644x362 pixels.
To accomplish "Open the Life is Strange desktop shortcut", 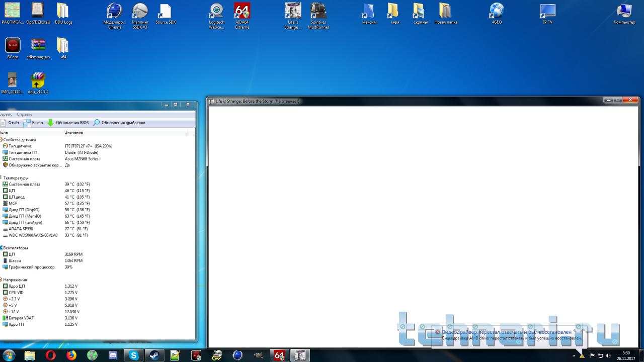I will tap(293, 16).
